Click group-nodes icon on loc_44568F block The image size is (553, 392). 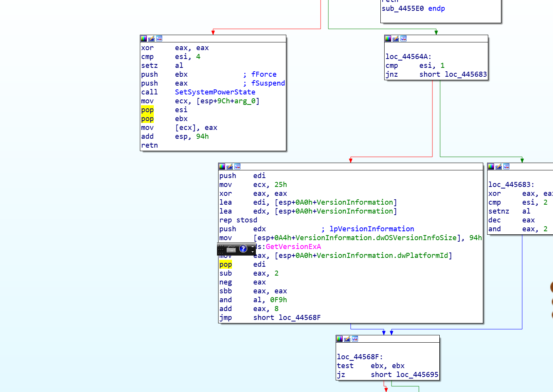click(x=355, y=339)
